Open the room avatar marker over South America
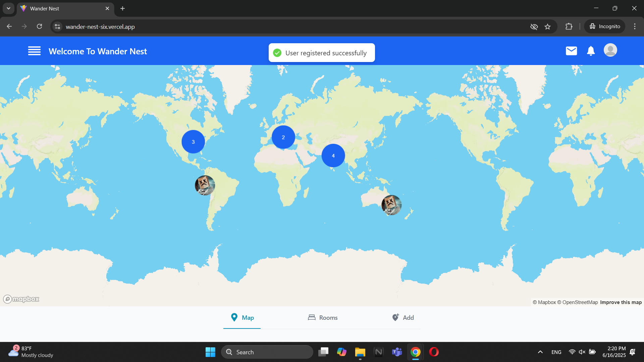The width and height of the screenshot is (644, 362). [x=205, y=185]
